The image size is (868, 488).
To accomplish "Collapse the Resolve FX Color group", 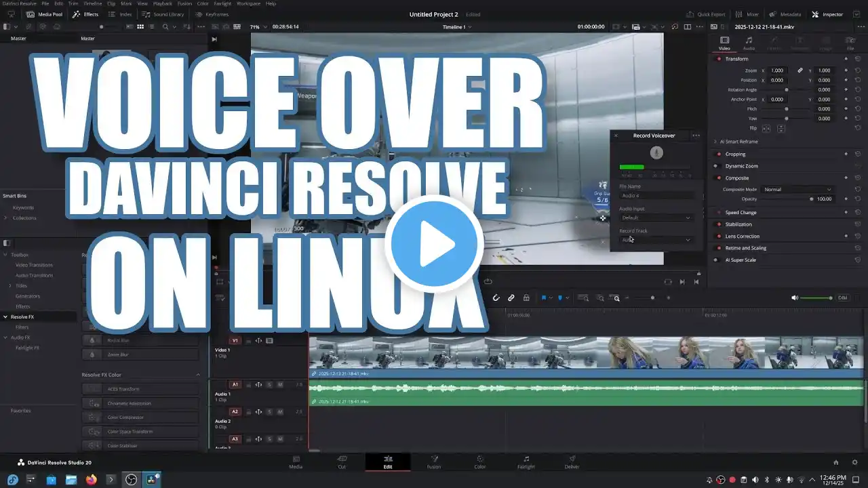I will (x=199, y=375).
